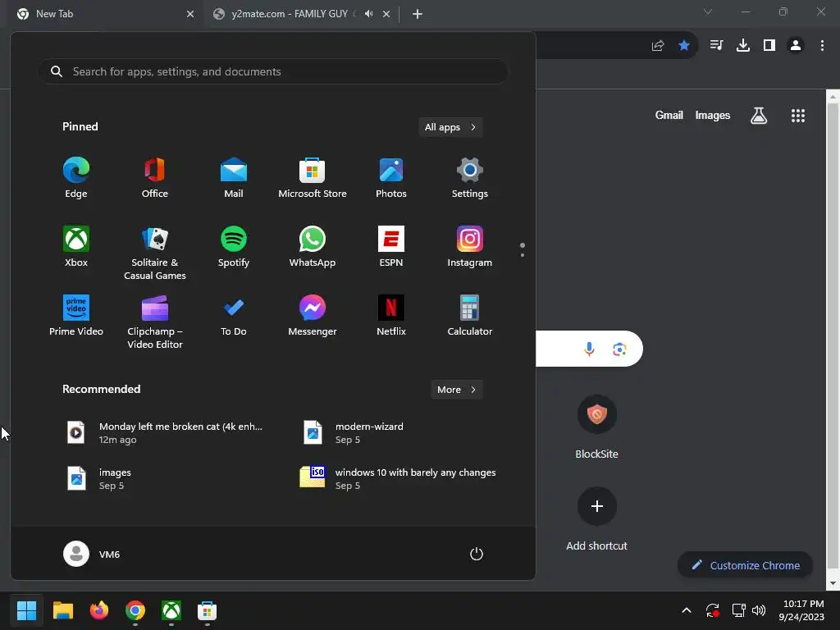
Task: Switch to the y2mate.com tab
Action: pyautogui.click(x=290, y=14)
